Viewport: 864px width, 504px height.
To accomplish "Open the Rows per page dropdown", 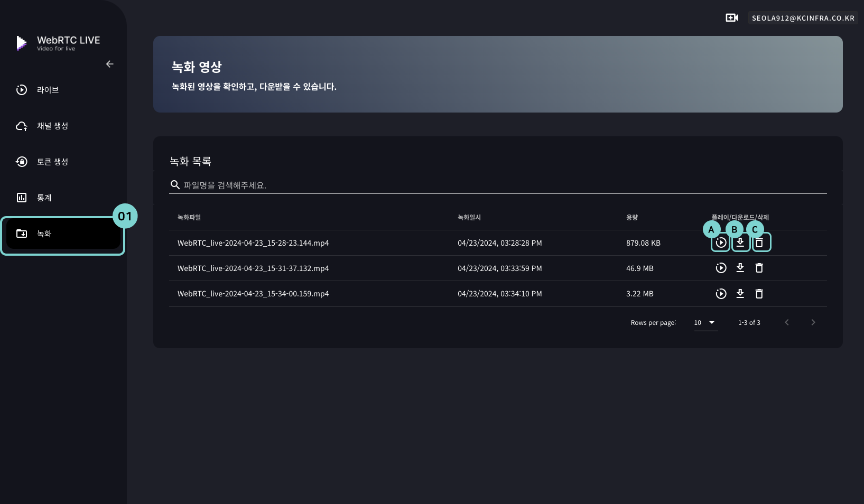I will click(x=705, y=323).
